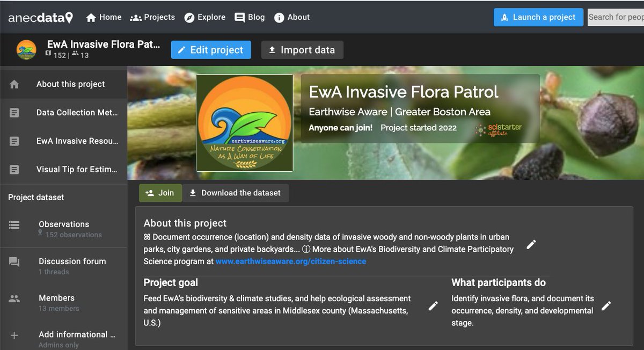Click the 1 threads count text

click(54, 272)
